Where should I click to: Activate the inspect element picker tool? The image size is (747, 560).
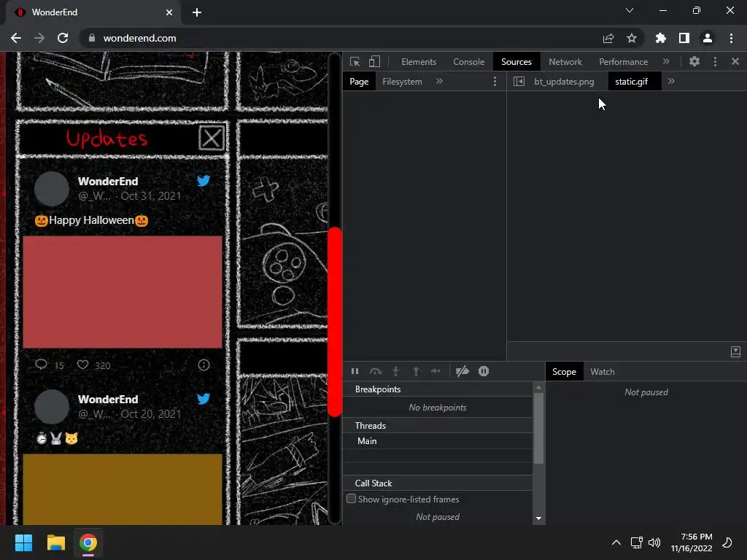pyautogui.click(x=355, y=61)
